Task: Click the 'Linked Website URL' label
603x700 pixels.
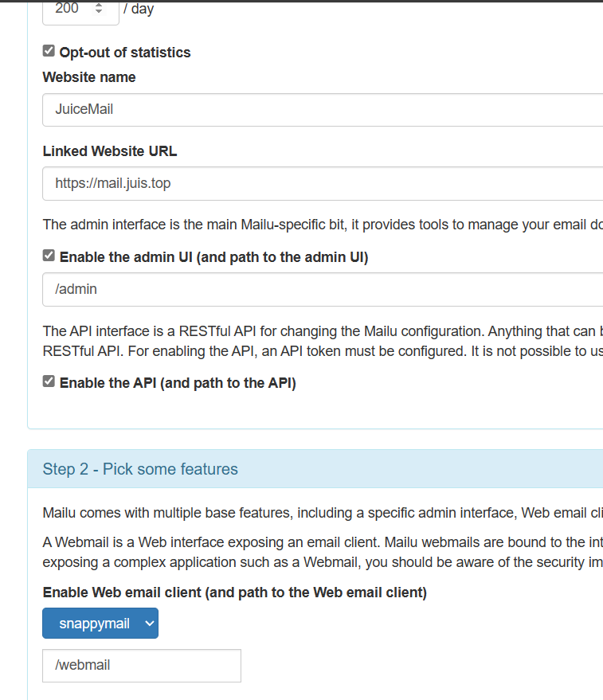Action: tap(110, 151)
